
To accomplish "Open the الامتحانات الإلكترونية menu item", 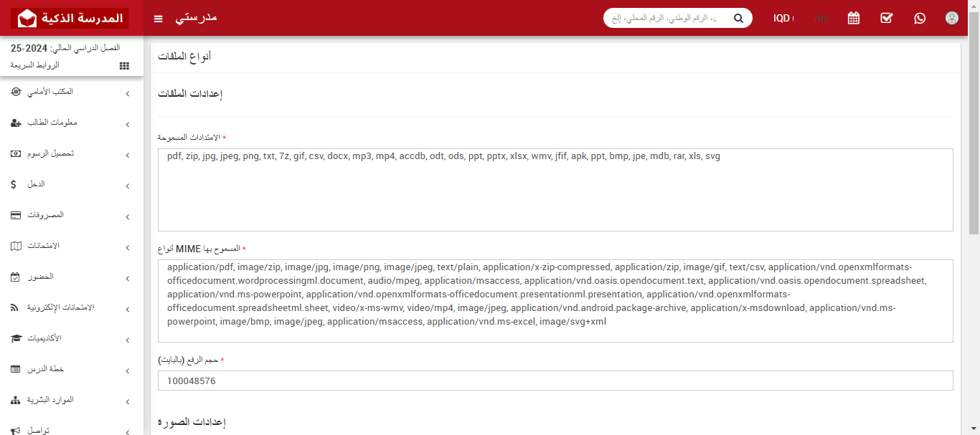I will coord(61,307).
